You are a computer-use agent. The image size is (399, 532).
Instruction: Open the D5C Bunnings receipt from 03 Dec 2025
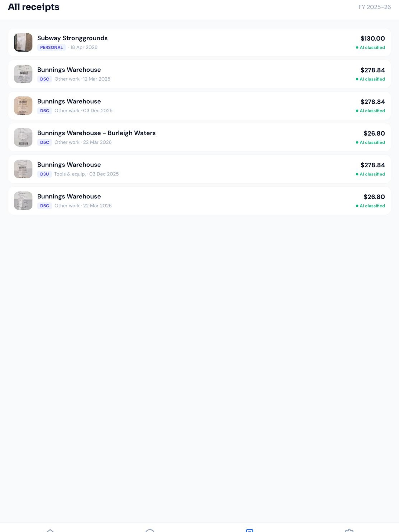pyautogui.click(x=199, y=106)
